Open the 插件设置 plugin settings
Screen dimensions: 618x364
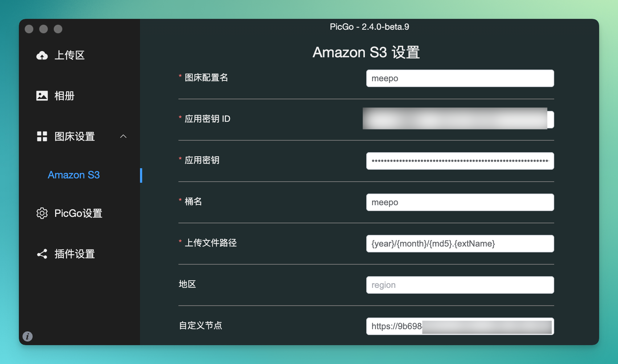point(75,254)
